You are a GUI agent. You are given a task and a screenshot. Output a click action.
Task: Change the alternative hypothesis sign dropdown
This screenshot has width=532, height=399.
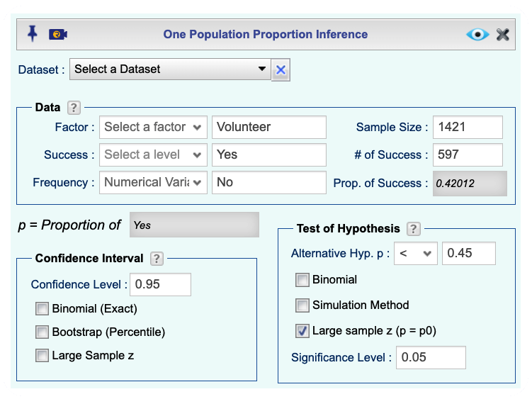click(x=416, y=253)
